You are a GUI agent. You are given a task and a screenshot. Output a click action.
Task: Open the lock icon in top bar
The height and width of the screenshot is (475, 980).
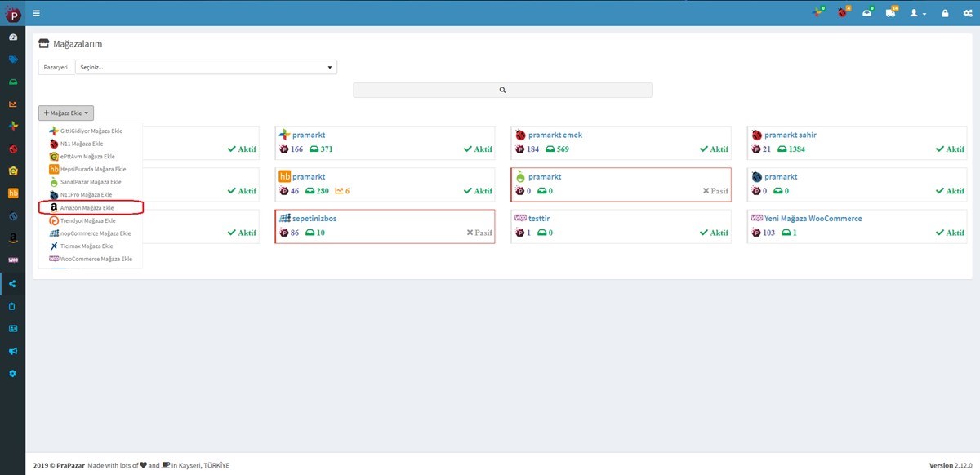click(945, 13)
